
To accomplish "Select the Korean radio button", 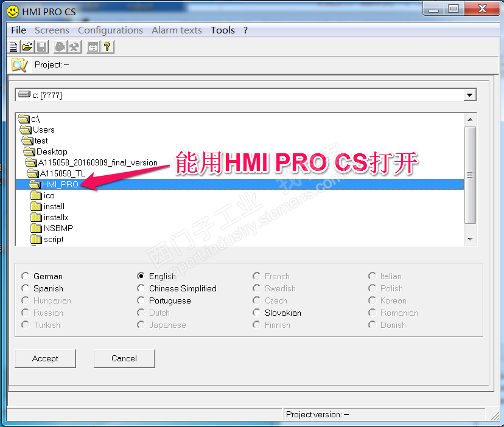I will tap(372, 300).
